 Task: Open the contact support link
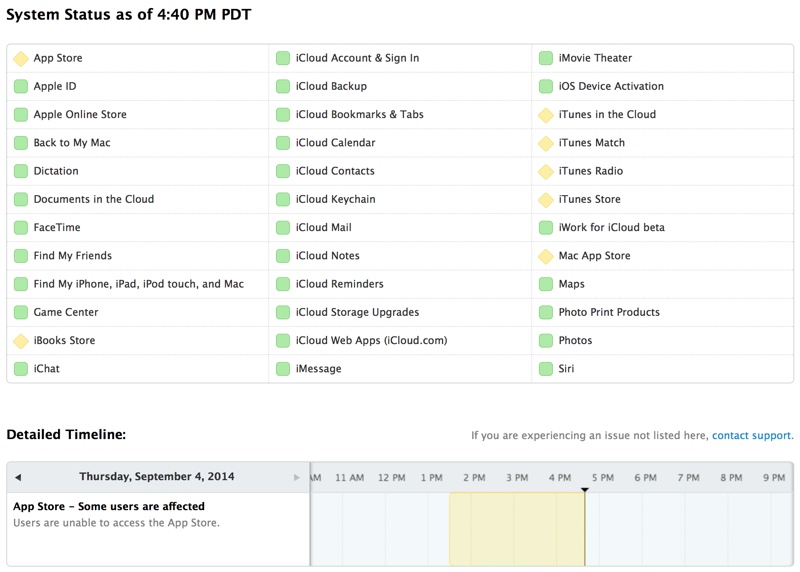[752, 435]
